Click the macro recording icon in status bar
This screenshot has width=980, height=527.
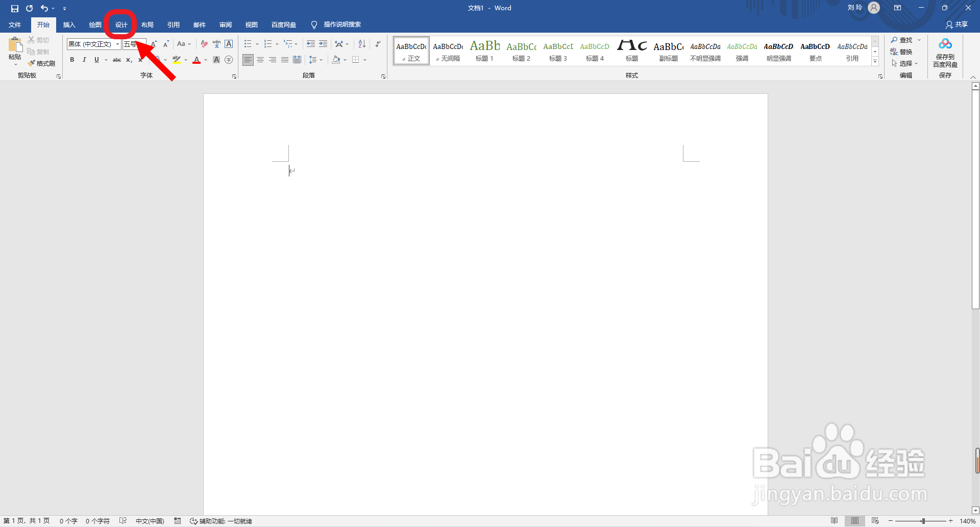178,521
